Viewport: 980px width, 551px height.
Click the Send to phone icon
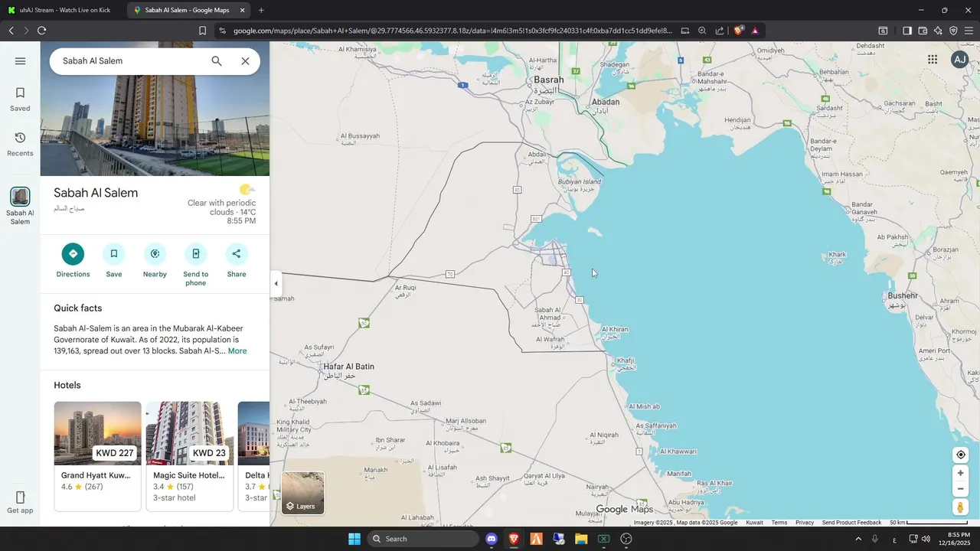tap(195, 254)
